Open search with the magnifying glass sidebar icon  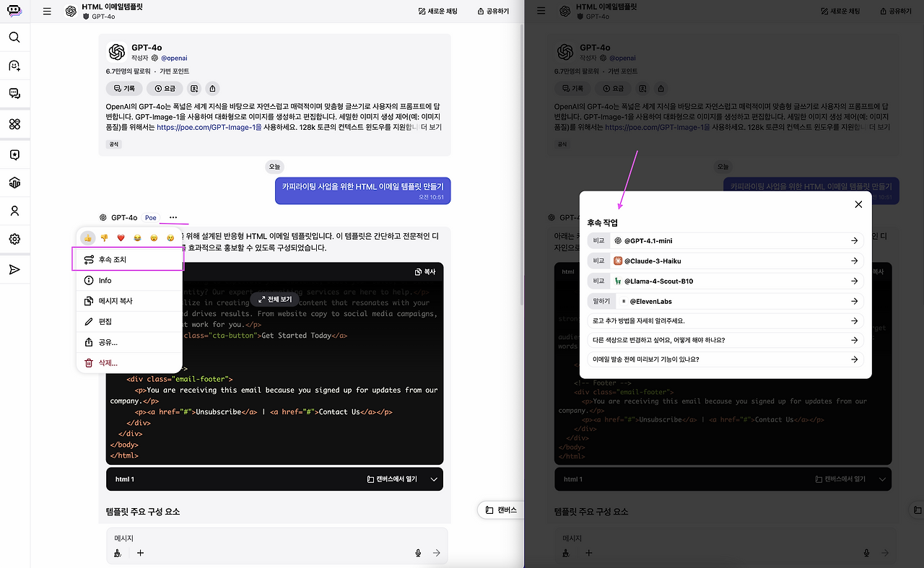[14, 38]
